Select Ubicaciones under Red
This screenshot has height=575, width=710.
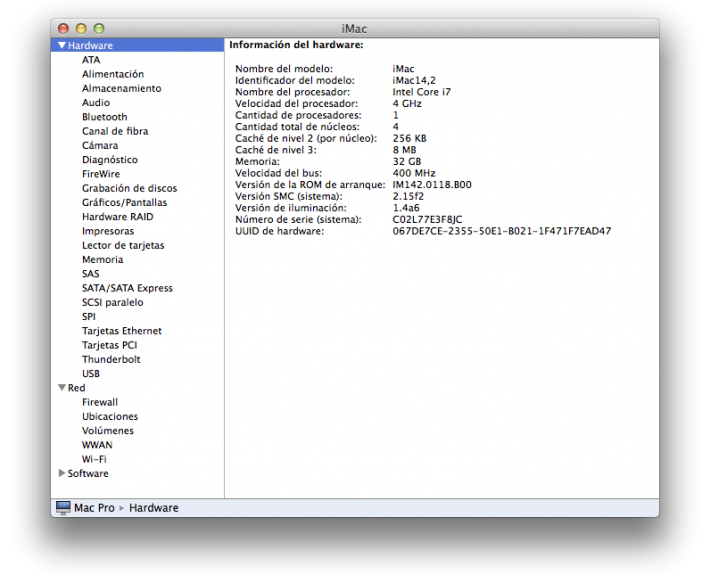tap(110, 416)
